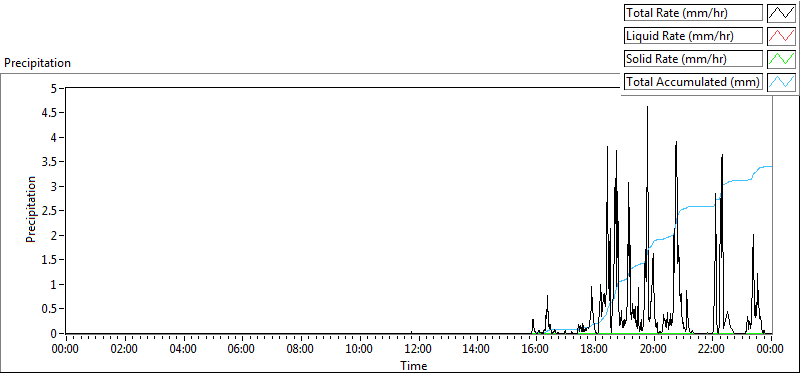Click the Liquid Rate red line icon
Image resolution: width=800 pixels, height=373 pixels.
pos(782,36)
